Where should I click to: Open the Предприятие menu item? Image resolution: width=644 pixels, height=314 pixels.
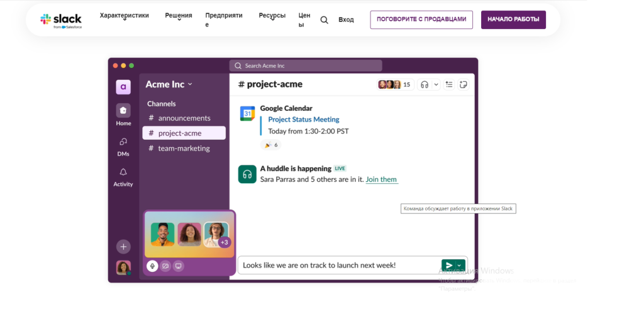[224, 20]
